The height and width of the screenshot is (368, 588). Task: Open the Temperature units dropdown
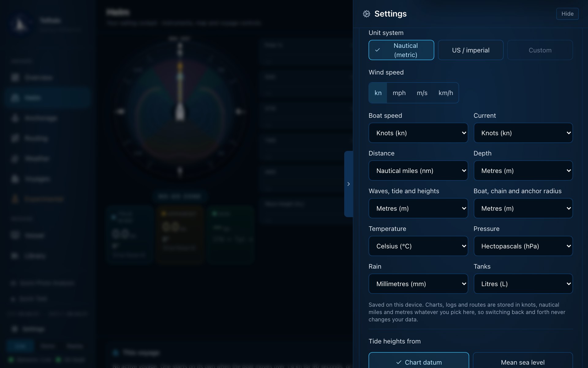[418, 246]
